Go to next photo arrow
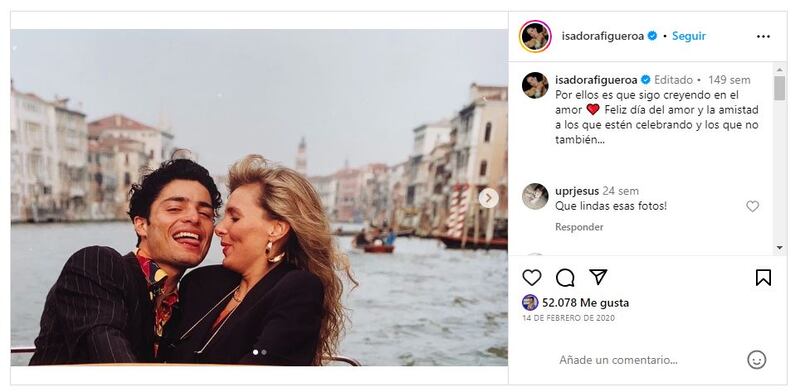This screenshot has height=392, width=800. click(488, 198)
